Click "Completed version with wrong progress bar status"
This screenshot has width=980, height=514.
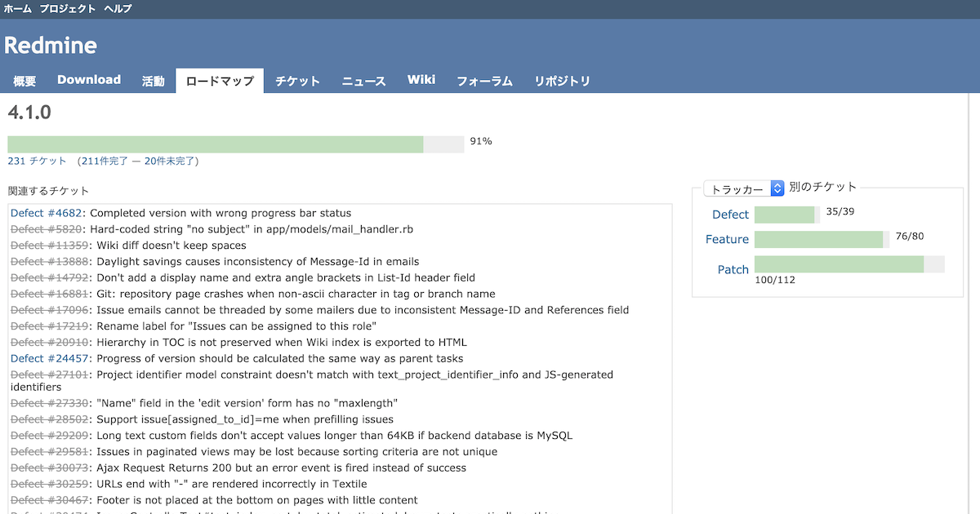220,213
